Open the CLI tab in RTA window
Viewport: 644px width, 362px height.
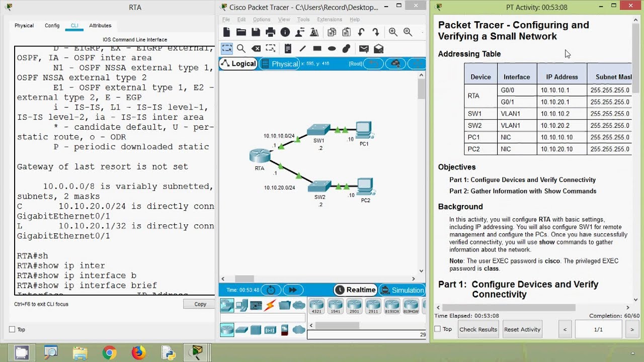[74, 26]
